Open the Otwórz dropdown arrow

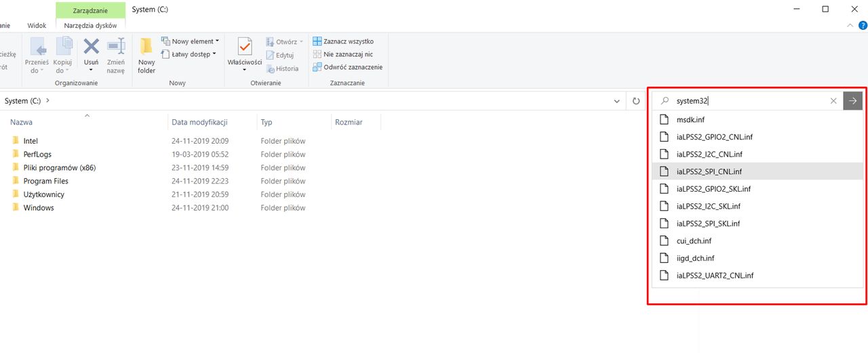click(301, 41)
